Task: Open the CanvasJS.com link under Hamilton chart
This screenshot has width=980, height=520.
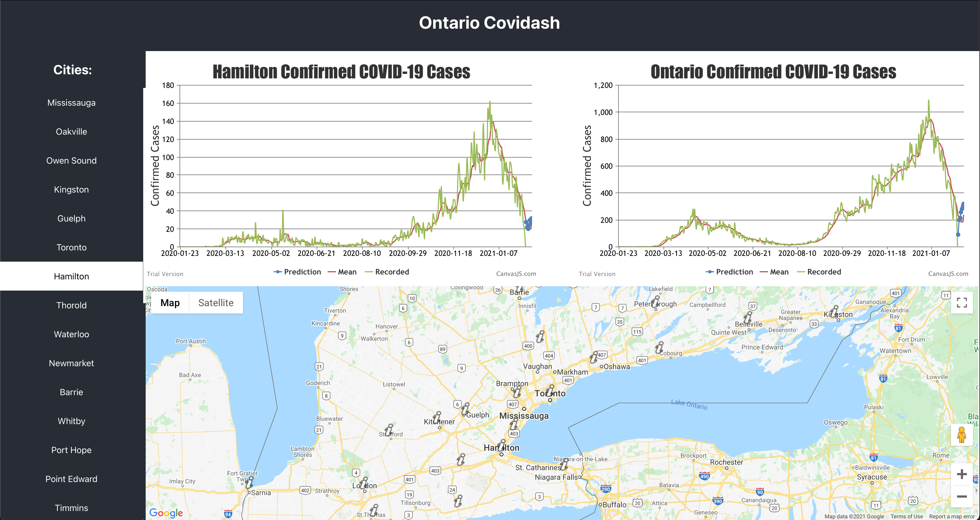Action: point(516,274)
